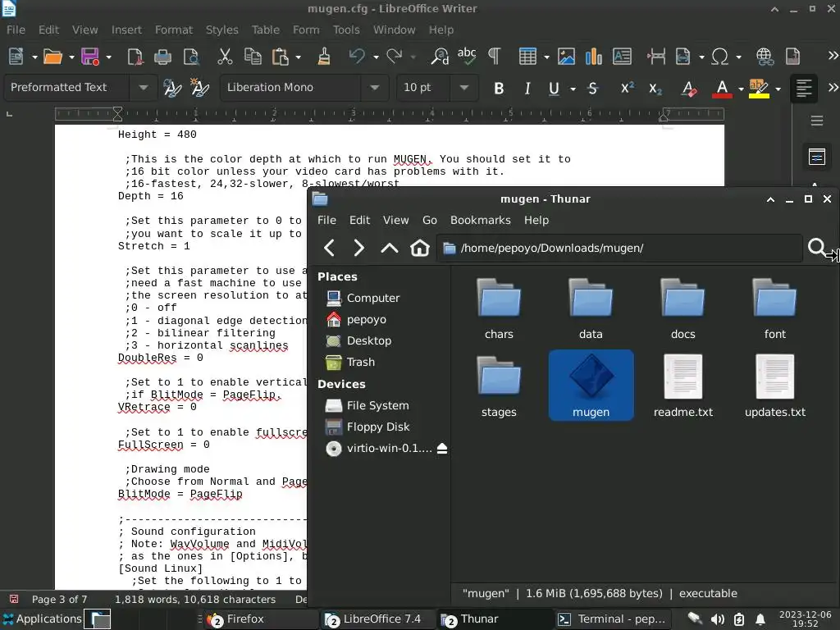Select the chars folder
Image resolution: width=840 pixels, height=630 pixels.
pos(499,309)
